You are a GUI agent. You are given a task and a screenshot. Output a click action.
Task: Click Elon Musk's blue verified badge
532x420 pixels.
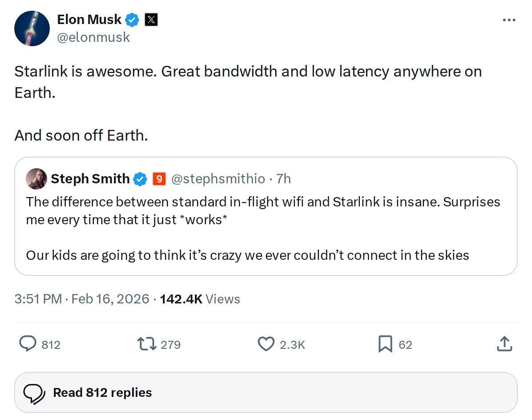[x=132, y=20]
